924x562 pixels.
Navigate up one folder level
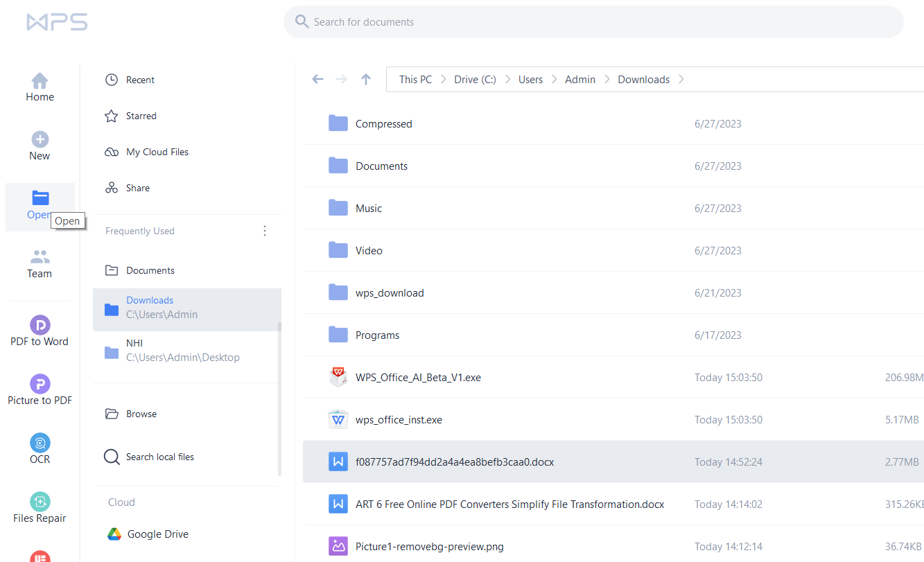(x=366, y=80)
